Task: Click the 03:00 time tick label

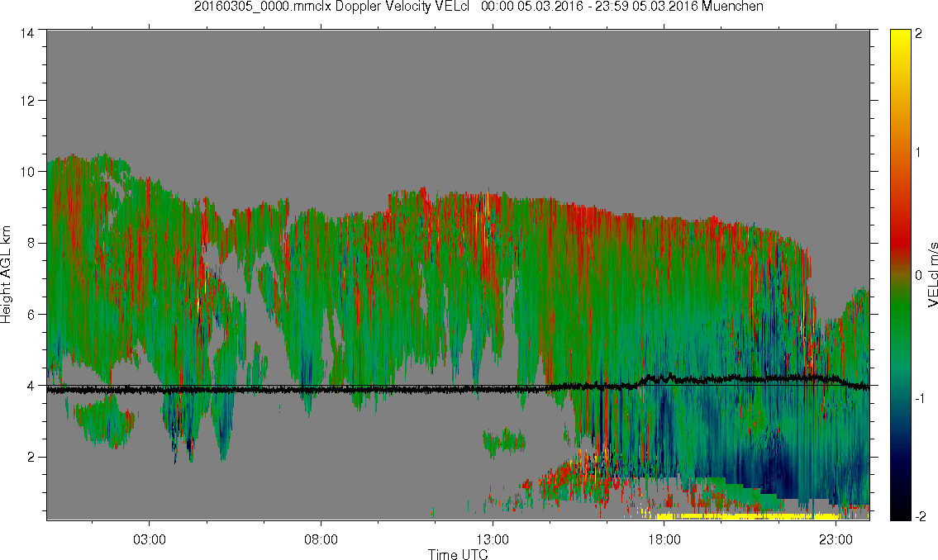Action: click(x=149, y=539)
